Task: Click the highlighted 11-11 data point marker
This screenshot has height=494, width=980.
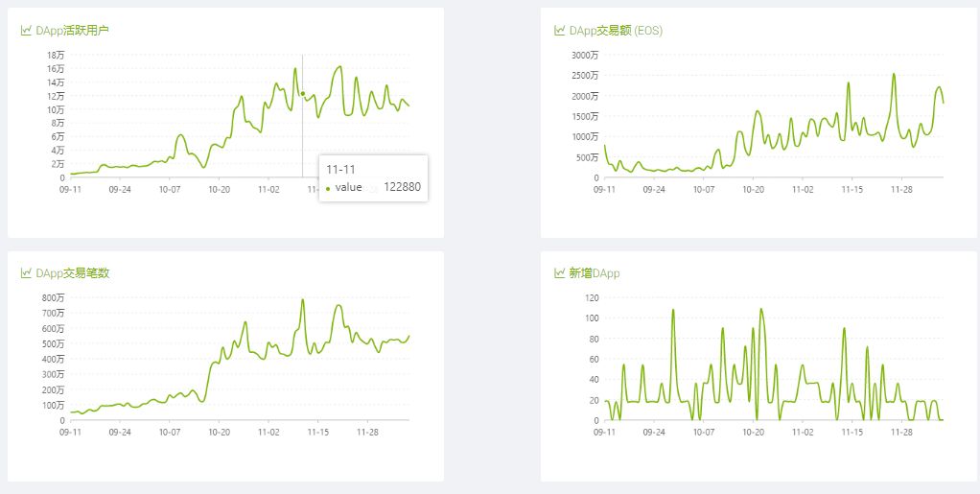Action: tap(302, 94)
